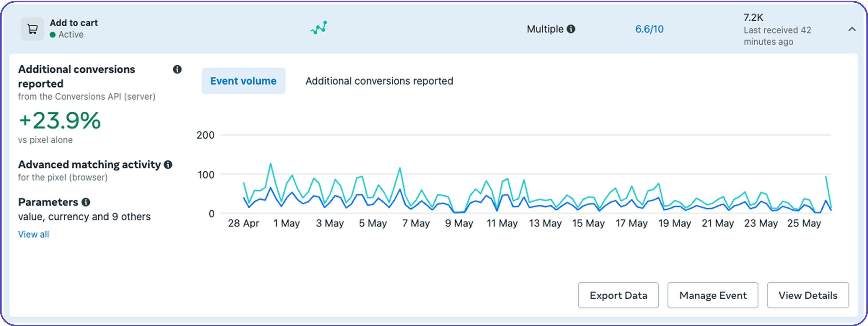Click the View all parameters link
Image resolution: width=868 pixels, height=326 pixels.
(33, 234)
